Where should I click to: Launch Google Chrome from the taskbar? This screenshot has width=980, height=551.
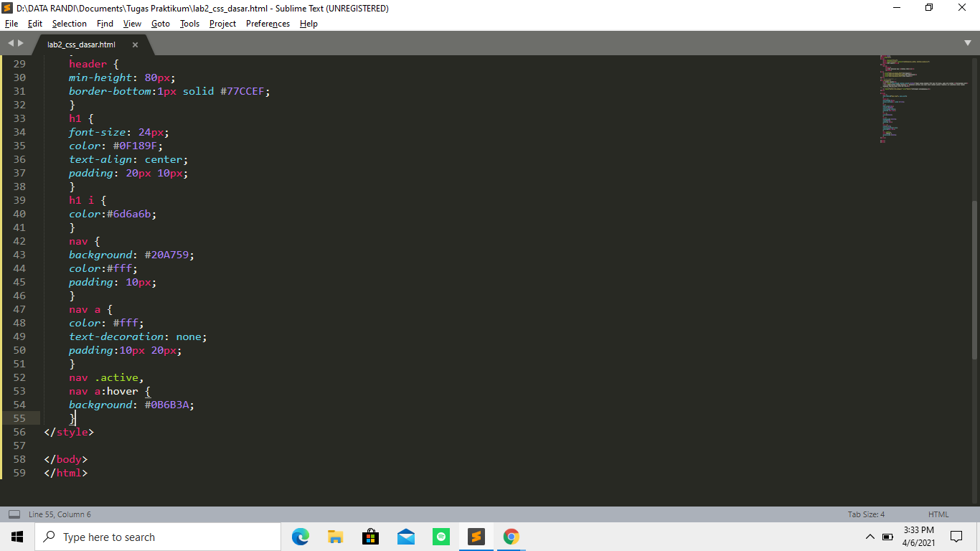point(511,536)
